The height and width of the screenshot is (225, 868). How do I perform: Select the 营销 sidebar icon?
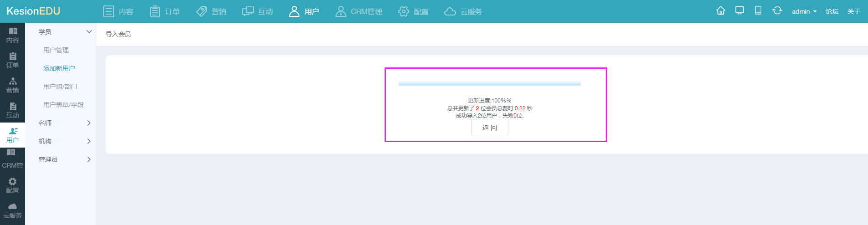[x=12, y=85]
